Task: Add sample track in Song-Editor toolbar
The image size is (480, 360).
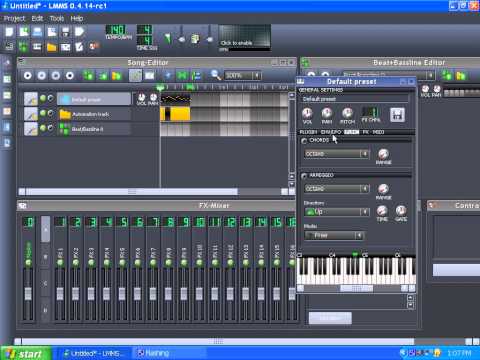Action: 103,76
